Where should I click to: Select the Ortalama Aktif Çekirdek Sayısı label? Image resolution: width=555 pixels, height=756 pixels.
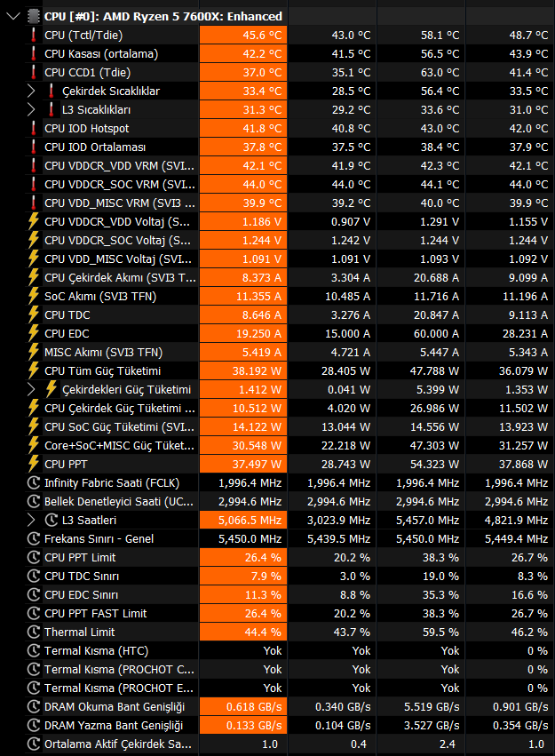click(x=117, y=744)
